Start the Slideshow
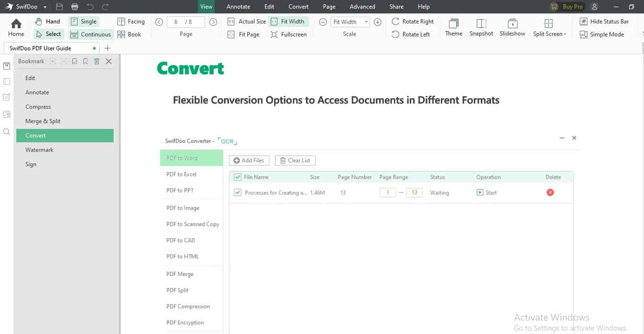This screenshot has width=644, height=334. point(512,28)
